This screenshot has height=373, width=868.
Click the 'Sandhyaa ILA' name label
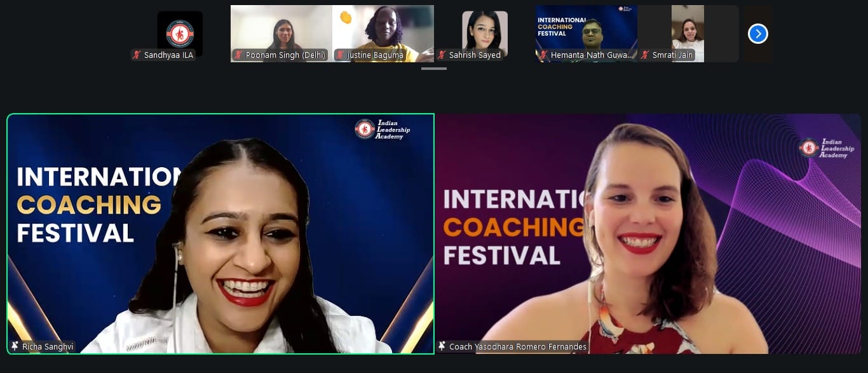(x=168, y=55)
